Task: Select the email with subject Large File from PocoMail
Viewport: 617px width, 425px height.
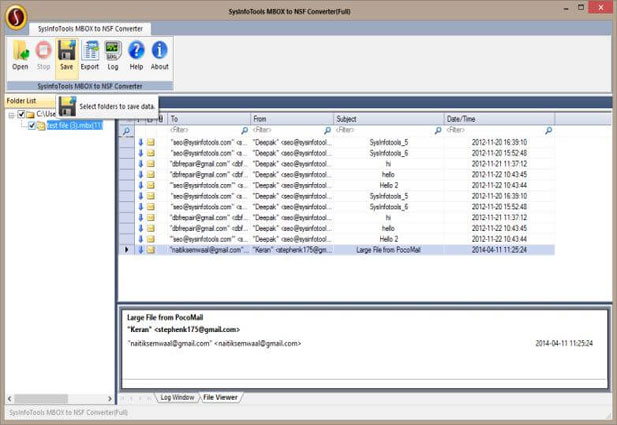Action: [x=337, y=249]
